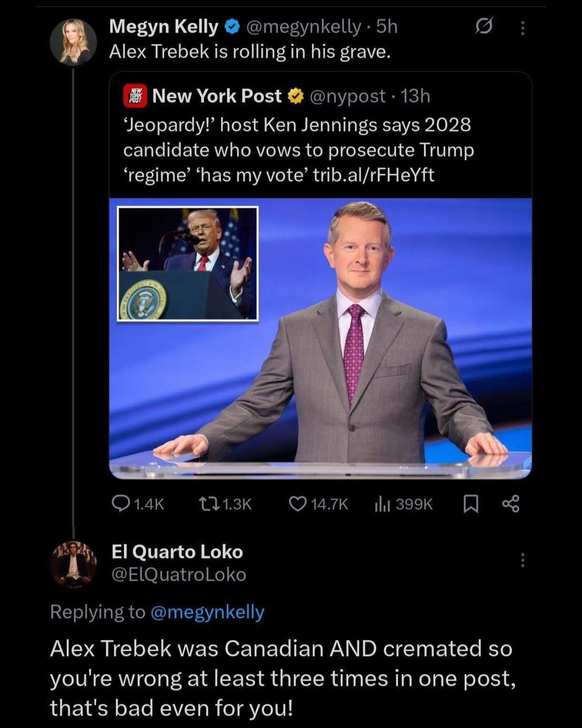Open more options on Megyn Kelly's tweet
The image size is (582, 728).
522,28
